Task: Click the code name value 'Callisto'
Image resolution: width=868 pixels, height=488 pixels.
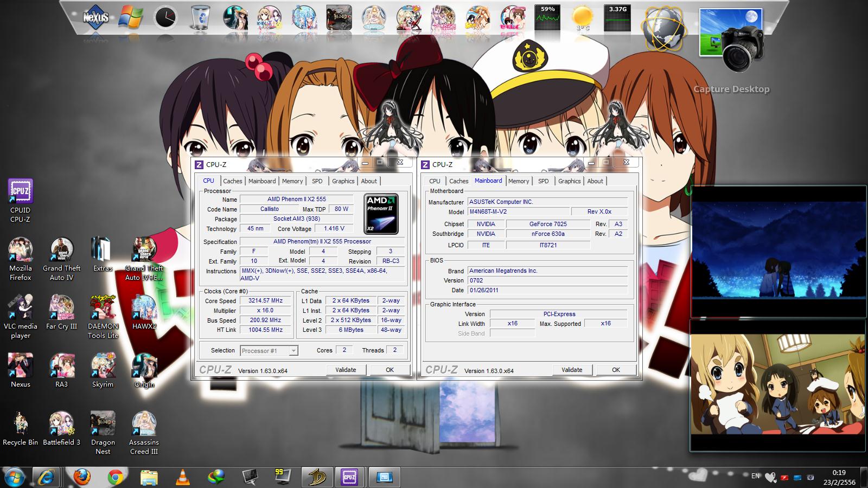Action: pyautogui.click(x=270, y=209)
